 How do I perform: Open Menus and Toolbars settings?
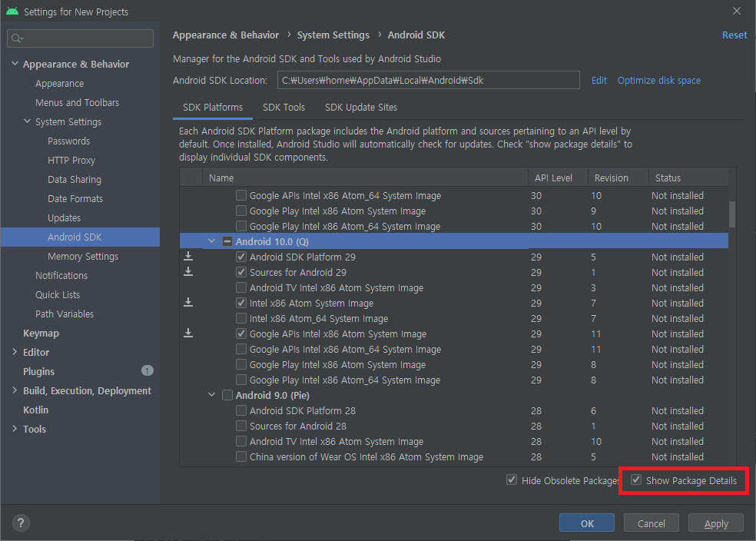pyautogui.click(x=77, y=103)
